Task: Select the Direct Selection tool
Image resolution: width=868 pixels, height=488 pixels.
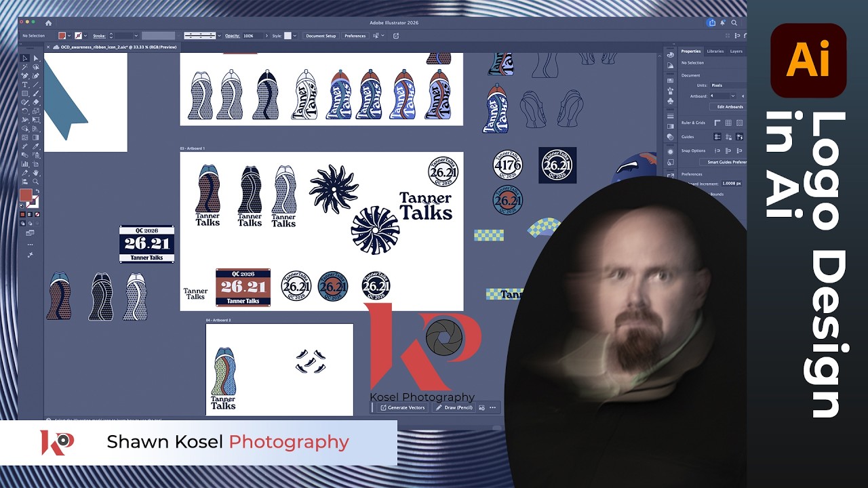Action: coord(36,58)
